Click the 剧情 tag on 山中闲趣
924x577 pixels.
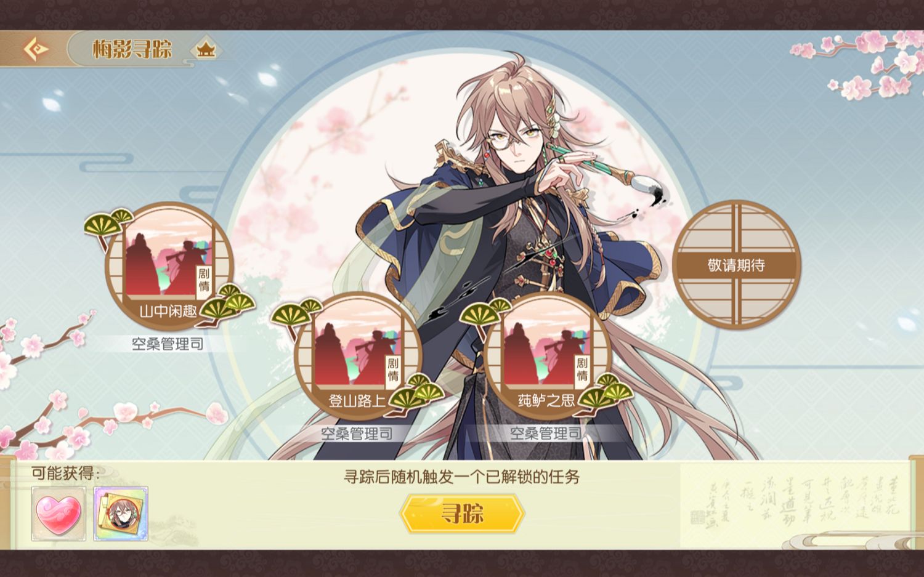(x=204, y=280)
